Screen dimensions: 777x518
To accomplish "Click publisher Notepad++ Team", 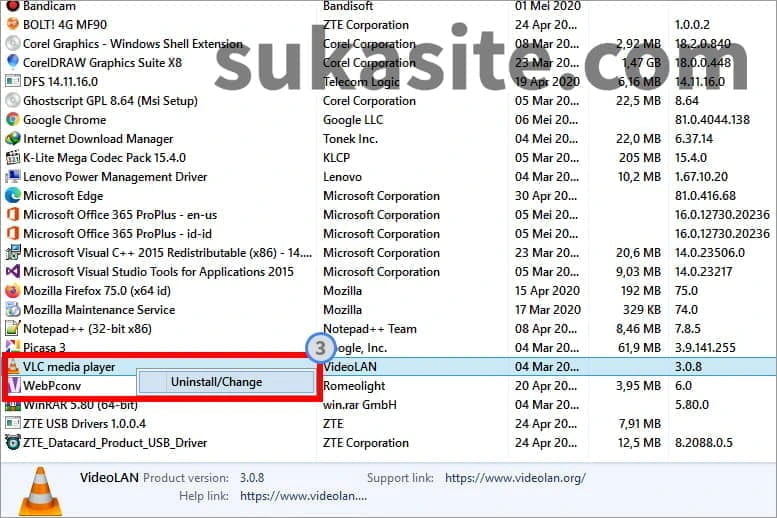I will (x=370, y=329).
